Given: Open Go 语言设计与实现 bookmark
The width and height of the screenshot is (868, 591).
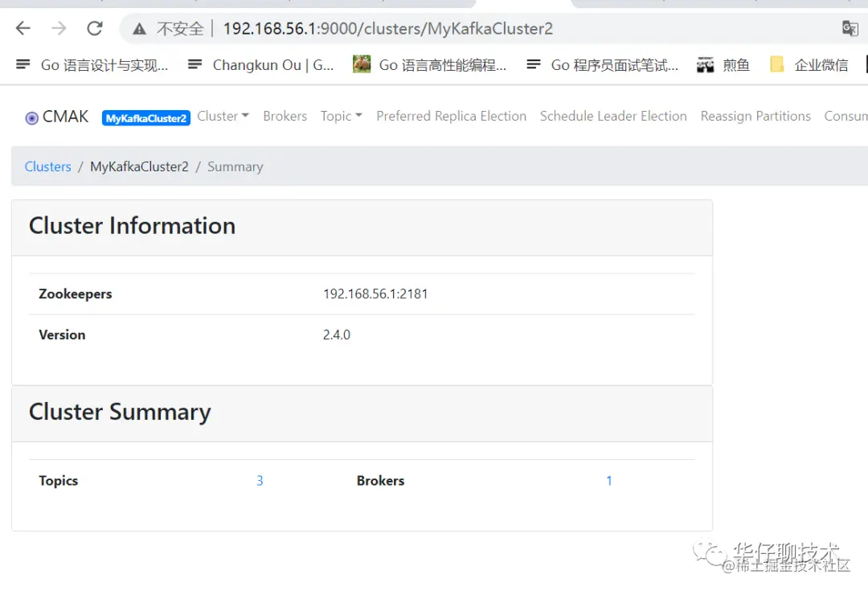Looking at the screenshot, I should [x=92, y=65].
